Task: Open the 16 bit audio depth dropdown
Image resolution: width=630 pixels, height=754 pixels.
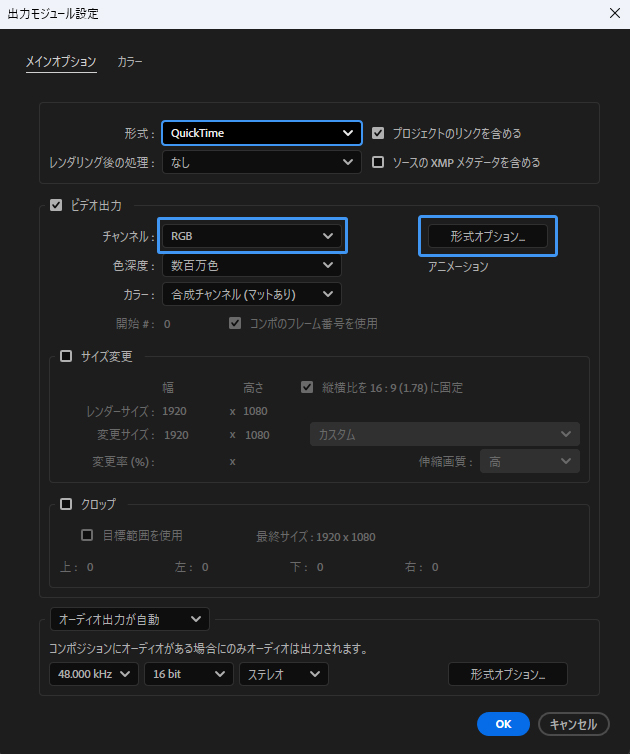Action: [x=188, y=675]
